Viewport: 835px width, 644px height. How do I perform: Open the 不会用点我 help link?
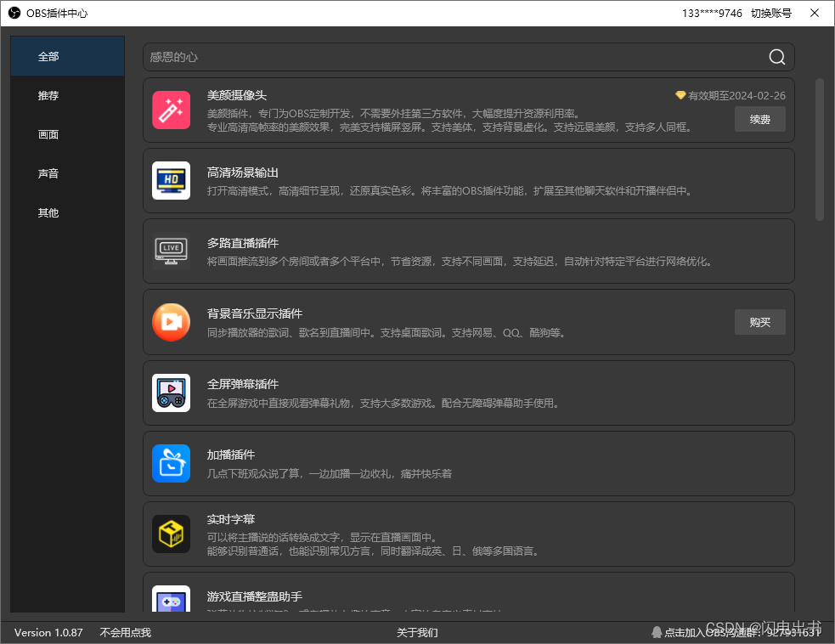tap(125, 632)
